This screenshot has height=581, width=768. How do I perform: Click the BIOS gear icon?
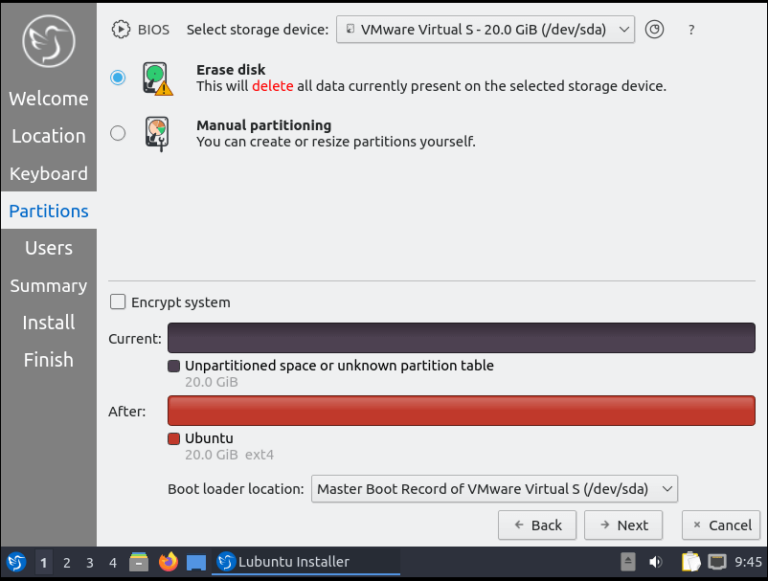coord(121,29)
